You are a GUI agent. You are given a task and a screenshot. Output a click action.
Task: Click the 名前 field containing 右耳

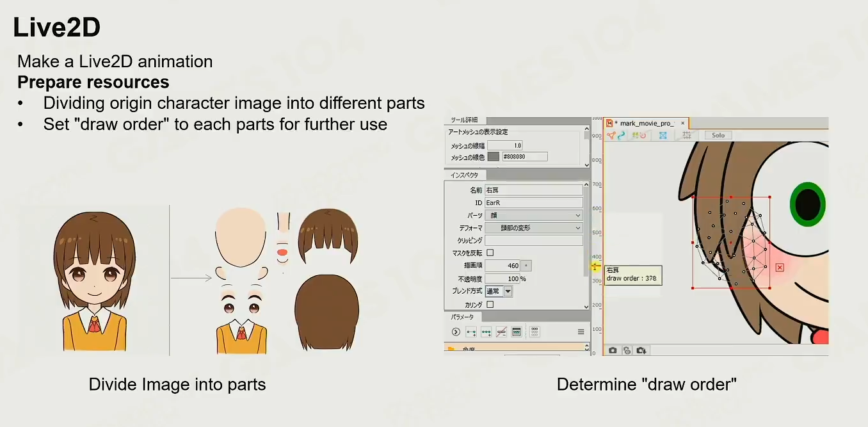pyautogui.click(x=534, y=190)
